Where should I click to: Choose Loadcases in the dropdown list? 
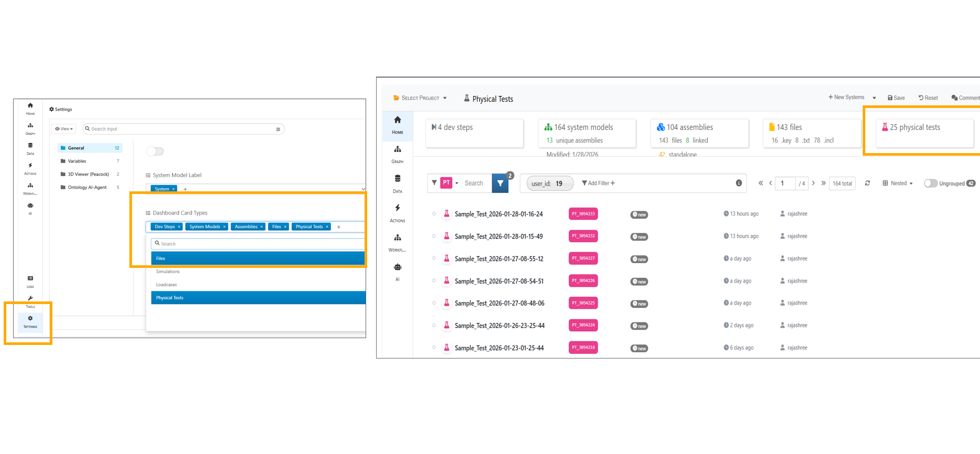point(167,285)
